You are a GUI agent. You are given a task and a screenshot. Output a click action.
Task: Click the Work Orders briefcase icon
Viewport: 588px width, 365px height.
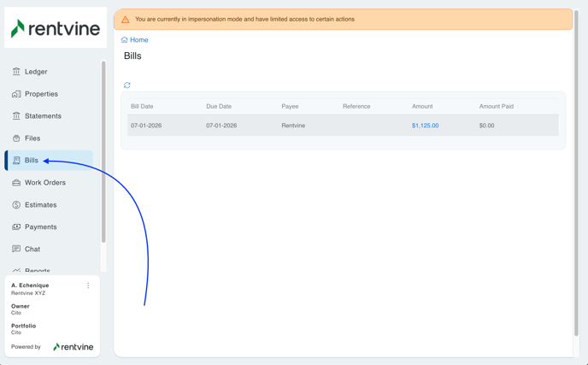(16, 183)
